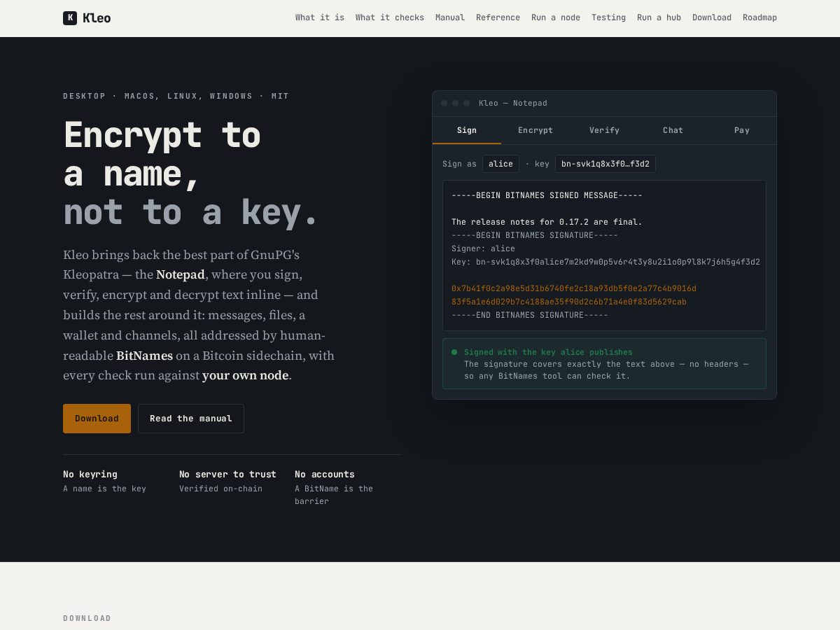840x630 pixels.
Task: Click the 'Verified on-chain' text
Action: point(220,489)
